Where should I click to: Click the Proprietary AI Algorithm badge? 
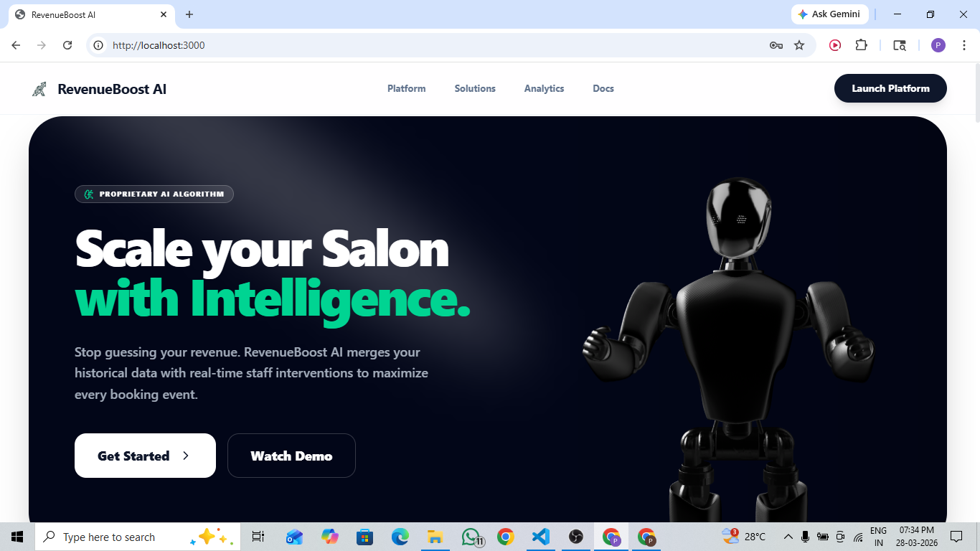(154, 194)
